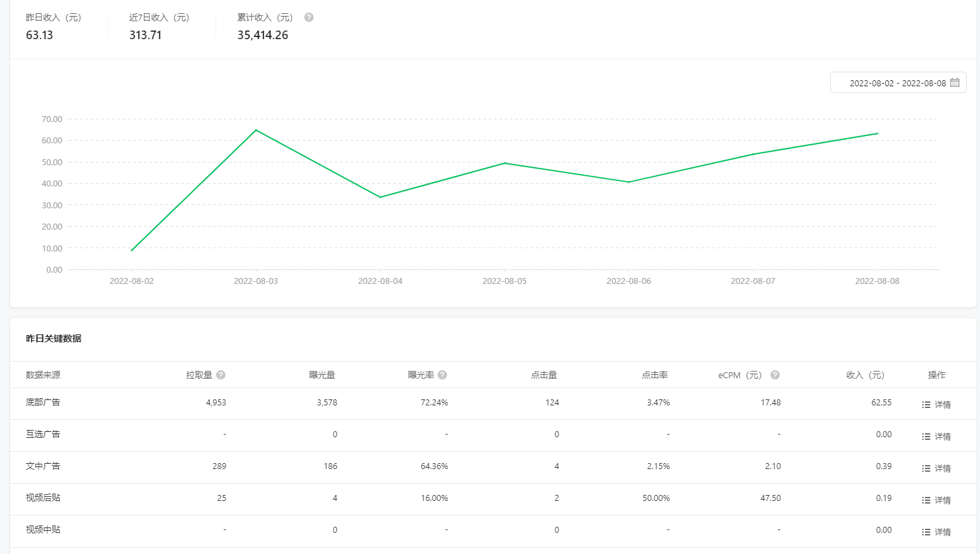
Task: Click 视频后贴 曝光率 16.00%
Action: tap(434, 498)
